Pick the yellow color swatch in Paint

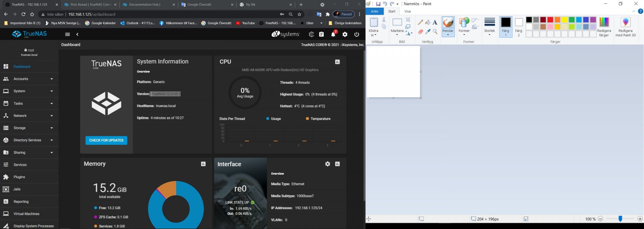(x=565, y=20)
